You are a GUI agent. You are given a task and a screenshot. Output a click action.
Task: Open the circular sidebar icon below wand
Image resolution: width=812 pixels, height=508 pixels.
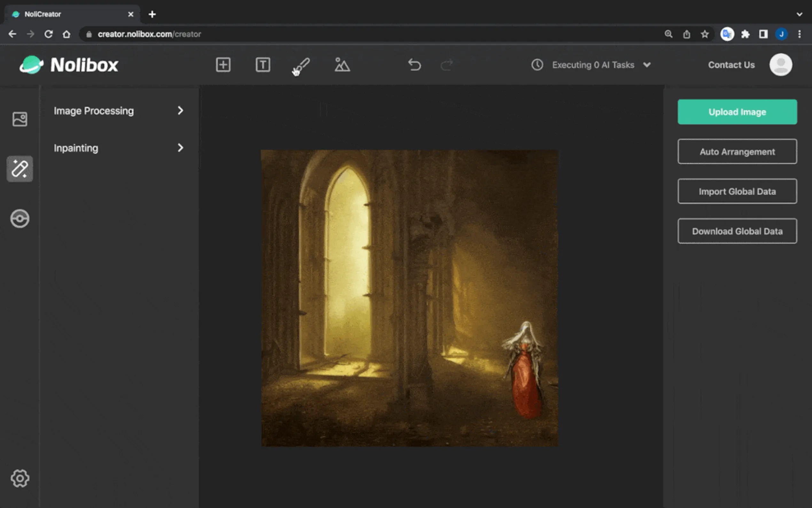click(20, 219)
